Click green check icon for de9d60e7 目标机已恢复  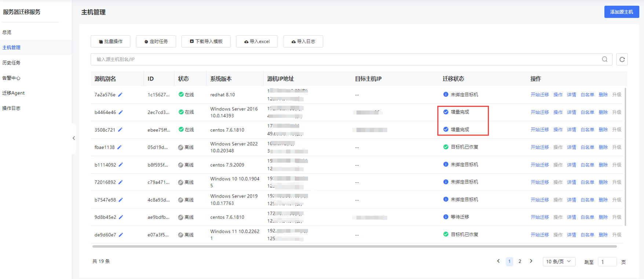[x=446, y=234]
